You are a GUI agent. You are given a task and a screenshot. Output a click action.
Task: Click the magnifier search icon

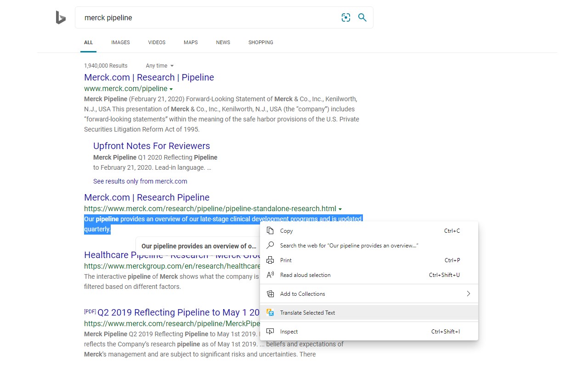pos(362,17)
